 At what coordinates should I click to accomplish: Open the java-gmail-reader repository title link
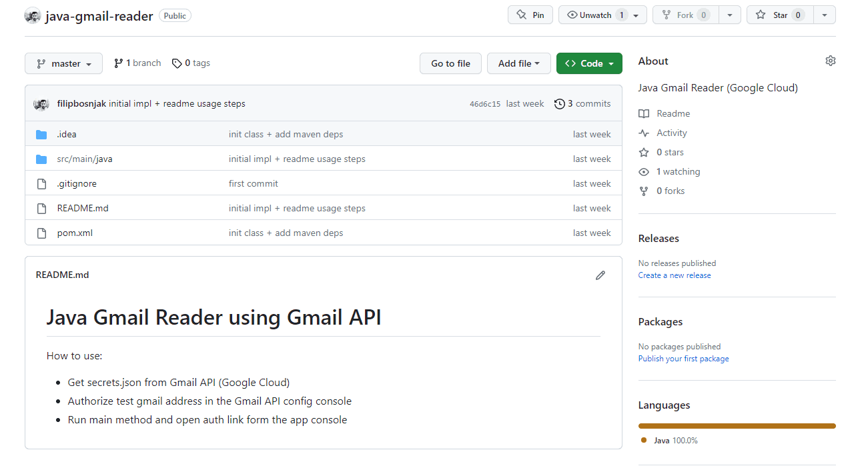coord(99,16)
